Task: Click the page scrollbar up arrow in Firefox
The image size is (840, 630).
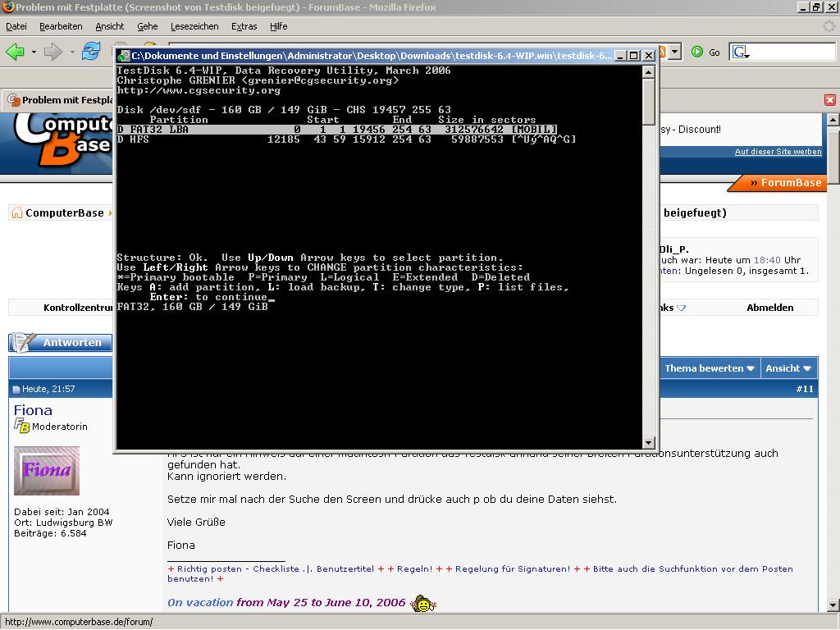Action: pyautogui.click(x=833, y=120)
